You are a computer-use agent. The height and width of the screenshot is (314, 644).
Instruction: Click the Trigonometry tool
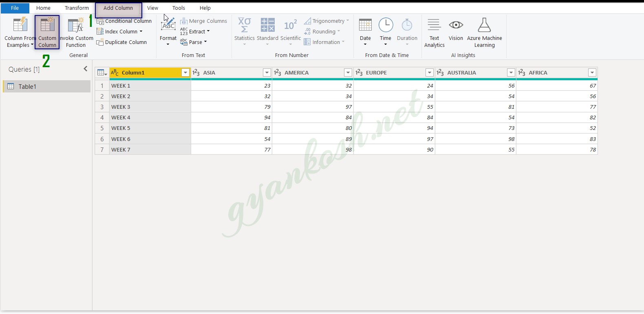(326, 21)
